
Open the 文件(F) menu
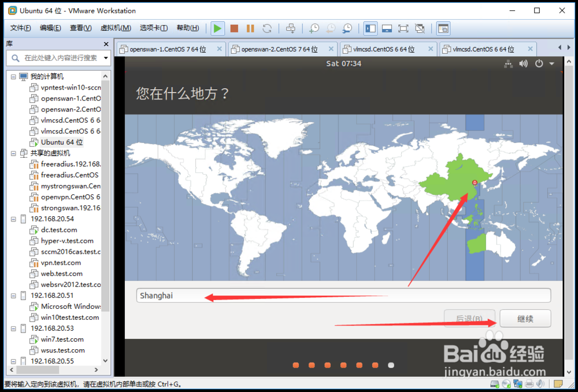coord(21,28)
